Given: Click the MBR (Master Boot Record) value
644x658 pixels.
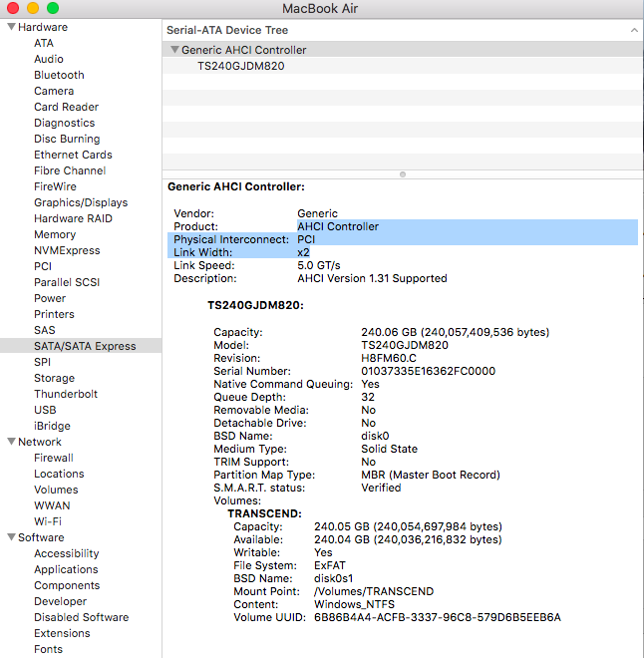Looking at the screenshot, I should [x=431, y=475].
